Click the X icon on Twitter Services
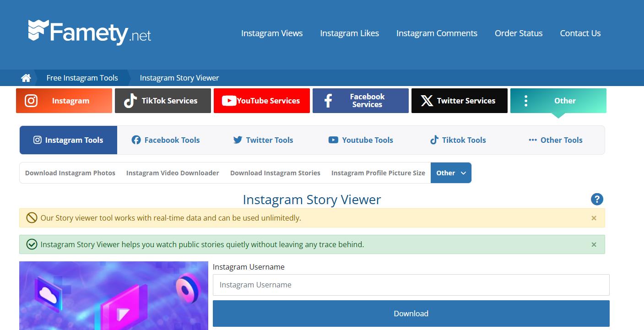Viewport: 644px width, 330px height. pyautogui.click(x=426, y=100)
